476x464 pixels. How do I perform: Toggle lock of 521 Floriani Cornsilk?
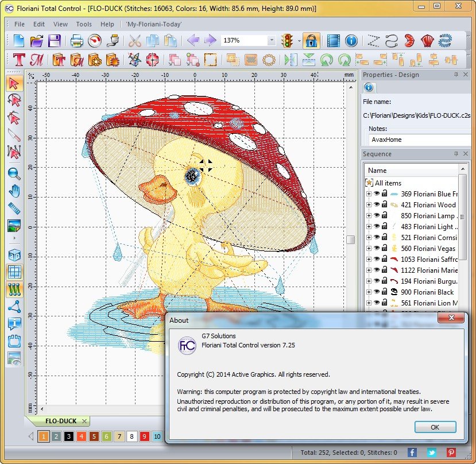[x=384, y=237]
